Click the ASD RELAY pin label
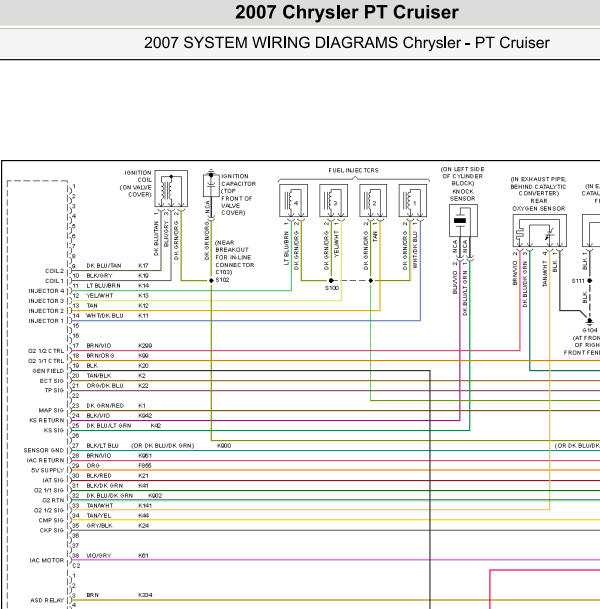The image size is (600, 609). [47, 600]
